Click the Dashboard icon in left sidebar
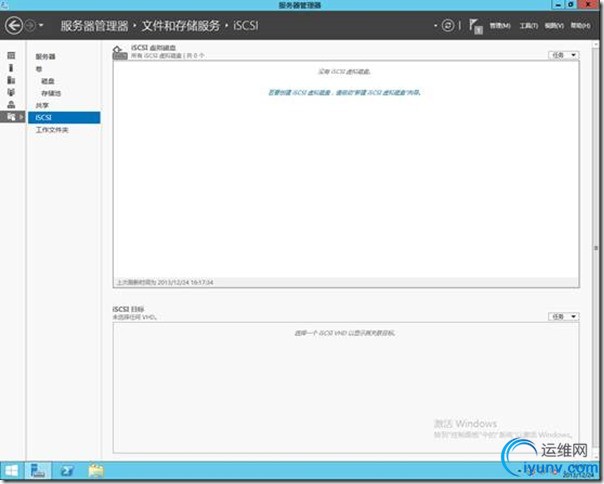This screenshot has height=484, width=604. tap(11, 55)
